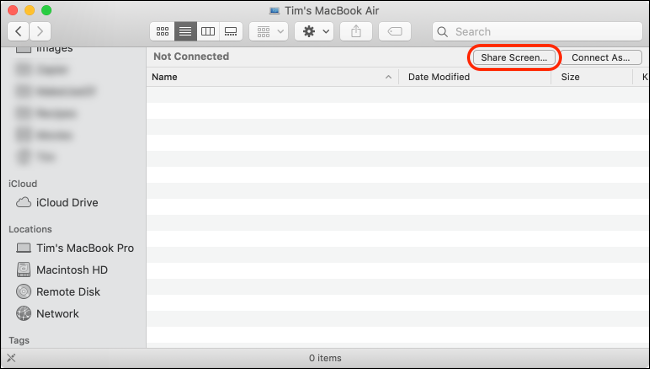
Task: Click the Network globe icon
Action: click(23, 313)
